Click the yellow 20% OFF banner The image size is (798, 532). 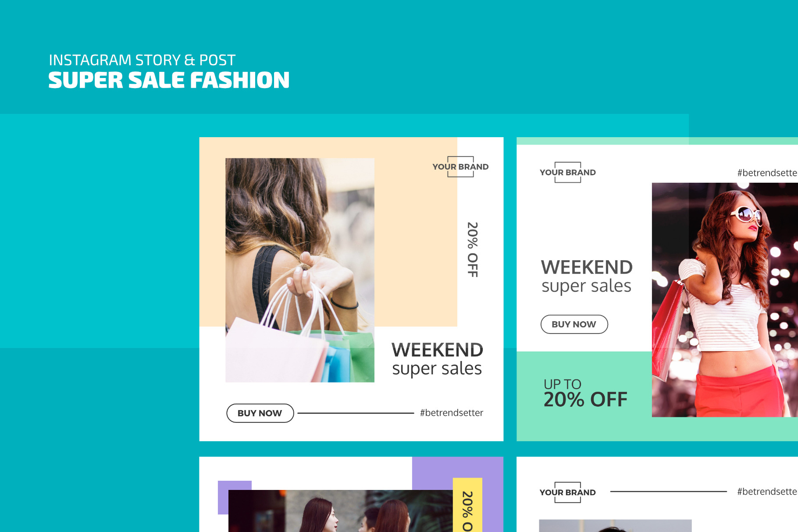[x=467, y=505]
